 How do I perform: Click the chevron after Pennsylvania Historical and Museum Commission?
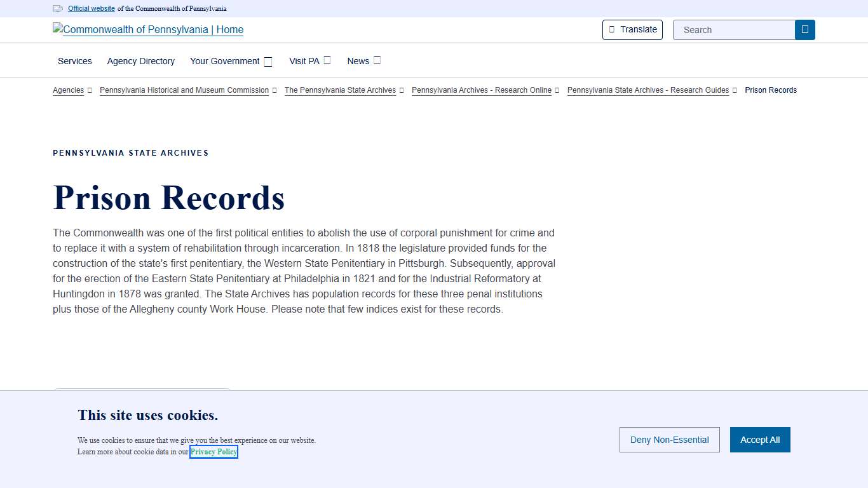pos(274,90)
